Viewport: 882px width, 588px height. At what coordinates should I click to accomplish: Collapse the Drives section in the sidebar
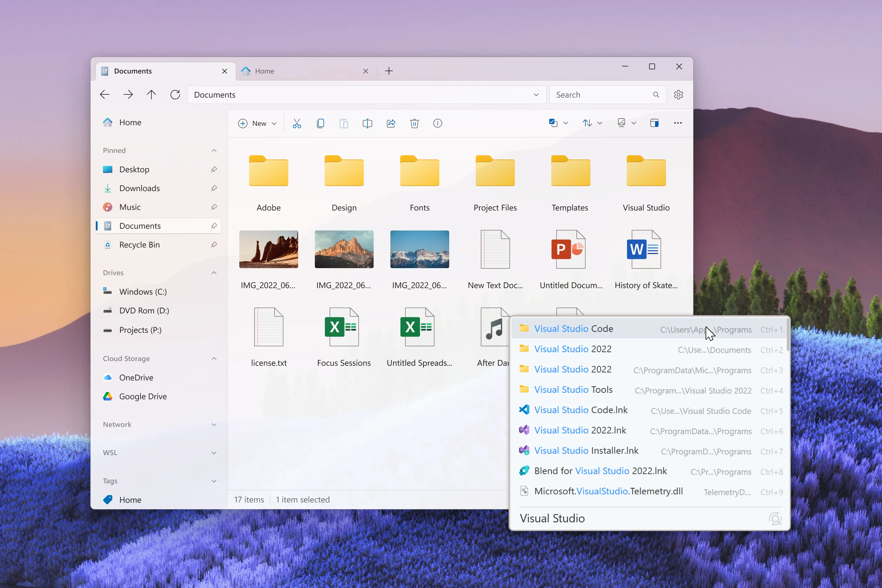214,273
